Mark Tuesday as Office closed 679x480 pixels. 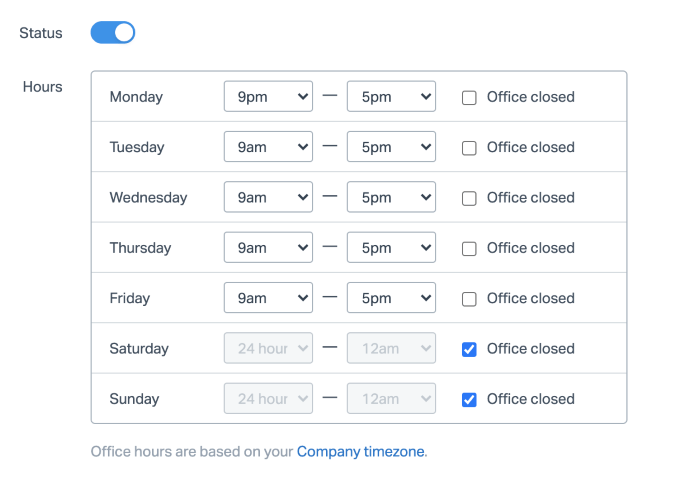click(469, 148)
